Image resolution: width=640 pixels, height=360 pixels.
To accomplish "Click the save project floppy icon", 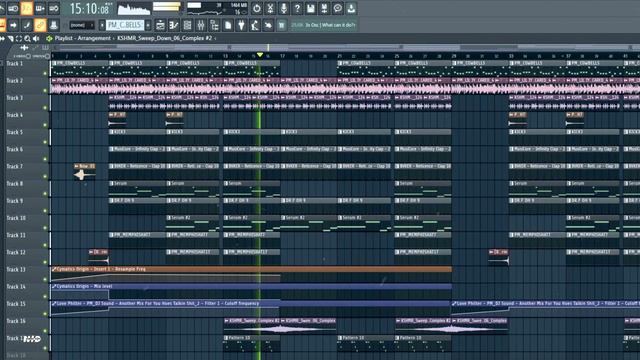I will [x=311, y=8].
